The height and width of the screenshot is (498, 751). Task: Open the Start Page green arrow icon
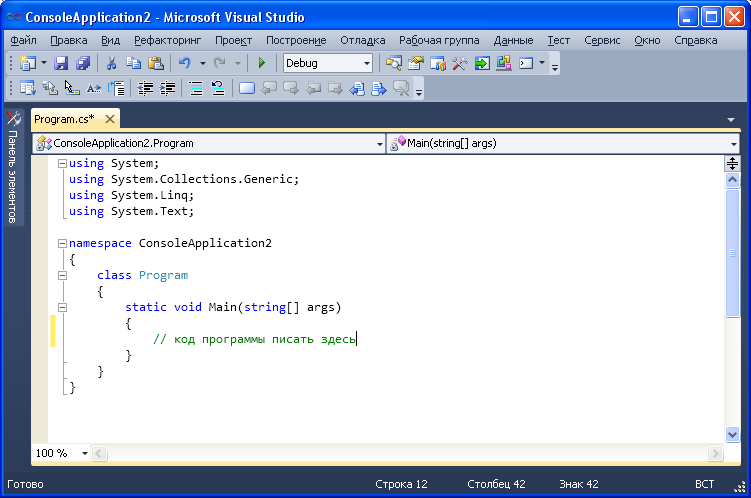pyautogui.click(x=482, y=63)
